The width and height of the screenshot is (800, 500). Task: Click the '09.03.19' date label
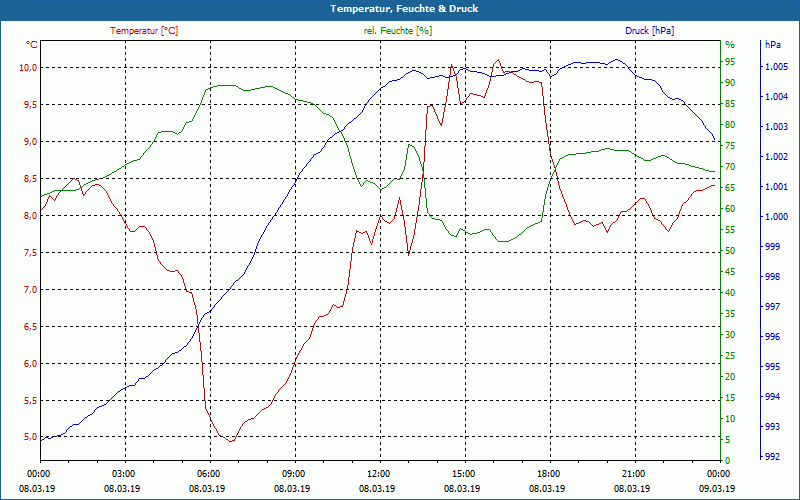pyautogui.click(x=717, y=488)
